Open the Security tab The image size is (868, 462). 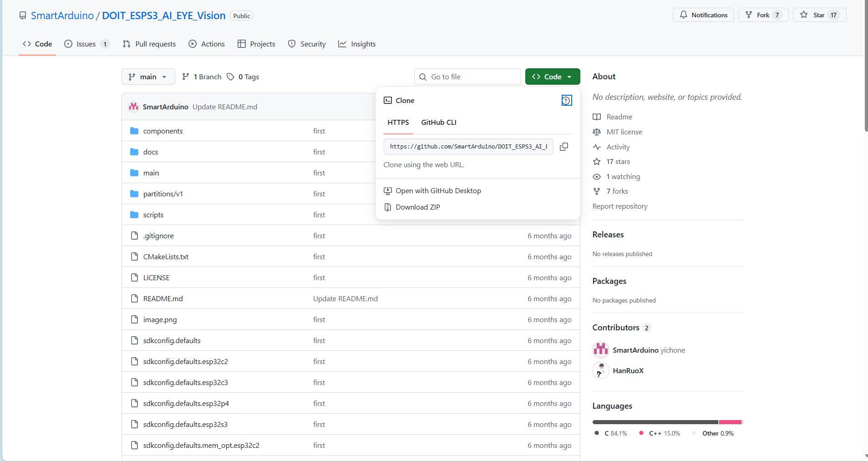[307, 44]
